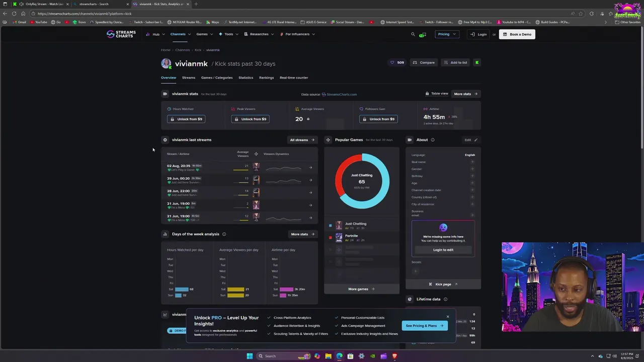Expand the For Influencers menu
The image size is (644, 362).
point(297,34)
